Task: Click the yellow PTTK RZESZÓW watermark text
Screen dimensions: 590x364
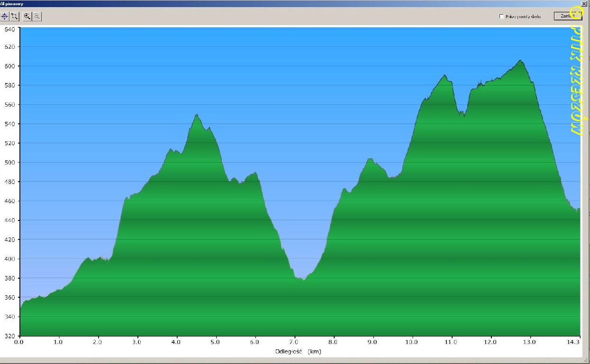Action: [x=576, y=81]
